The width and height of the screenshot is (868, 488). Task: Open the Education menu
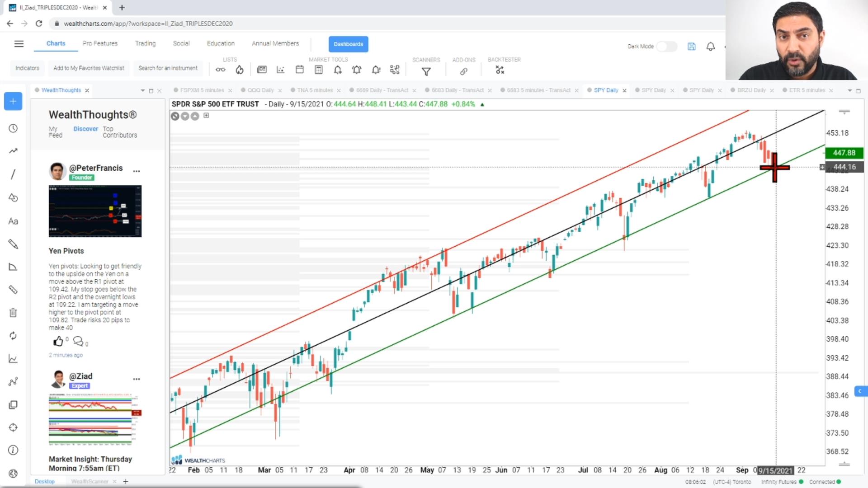(221, 43)
